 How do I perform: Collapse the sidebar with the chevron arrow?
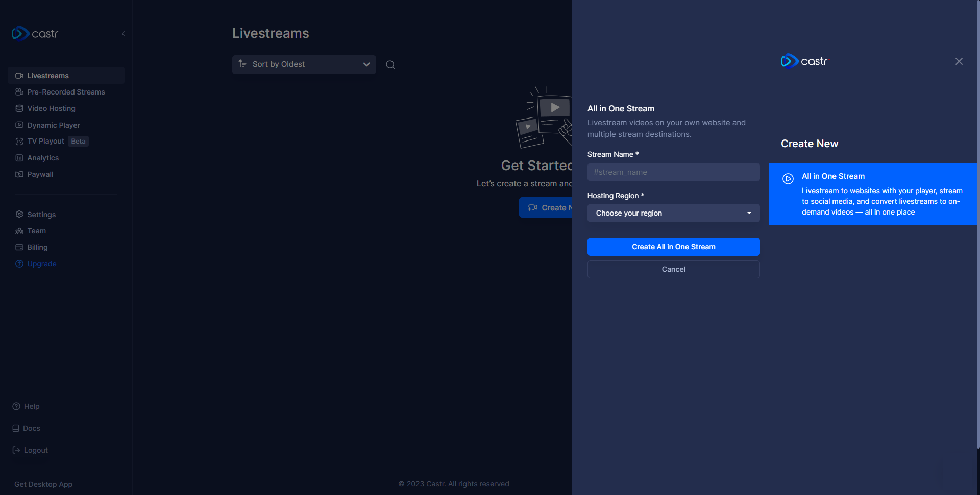(124, 34)
